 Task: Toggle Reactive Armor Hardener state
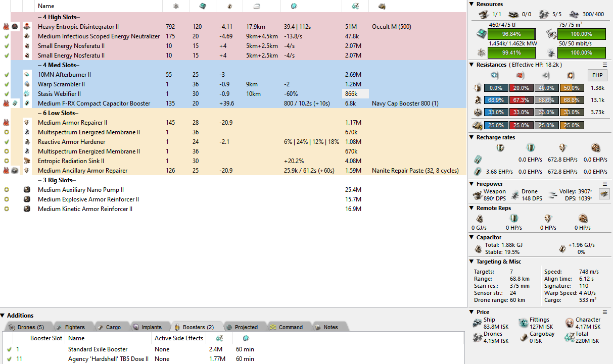(x=7, y=142)
